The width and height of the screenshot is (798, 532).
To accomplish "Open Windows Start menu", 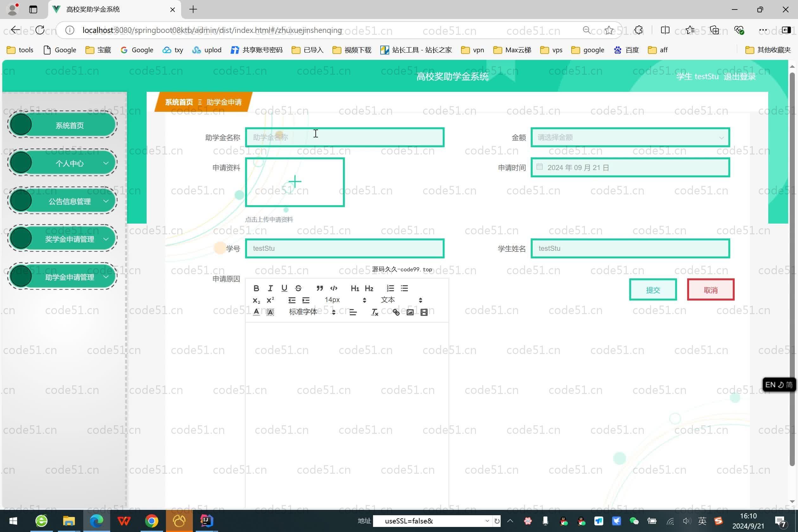I will click(13, 521).
